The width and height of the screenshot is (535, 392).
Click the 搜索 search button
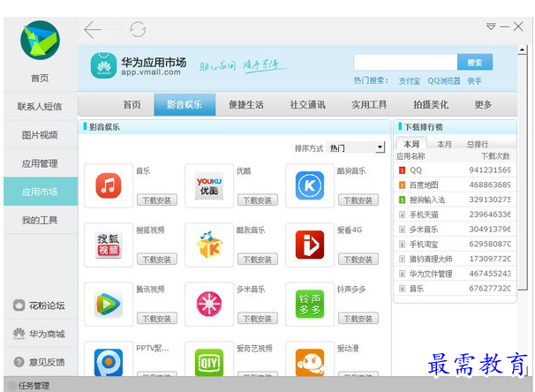pyautogui.click(x=475, y=63)
